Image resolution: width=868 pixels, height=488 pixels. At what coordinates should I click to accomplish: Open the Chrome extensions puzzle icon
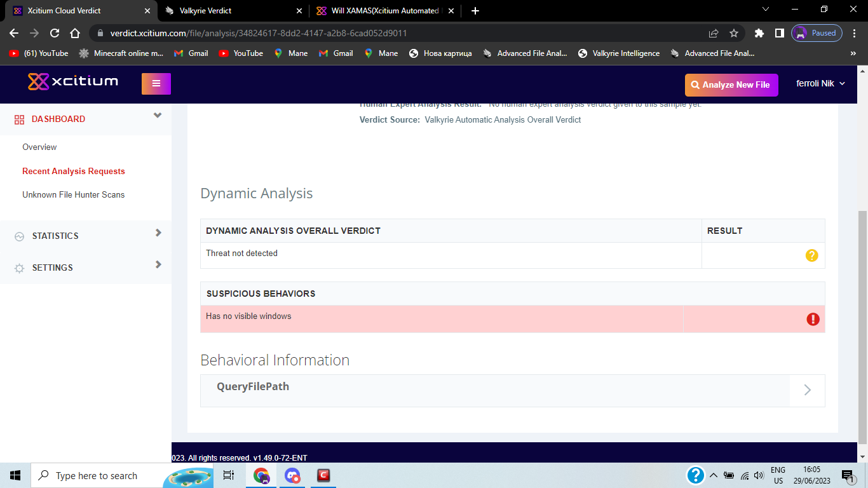tap(759, 33)
